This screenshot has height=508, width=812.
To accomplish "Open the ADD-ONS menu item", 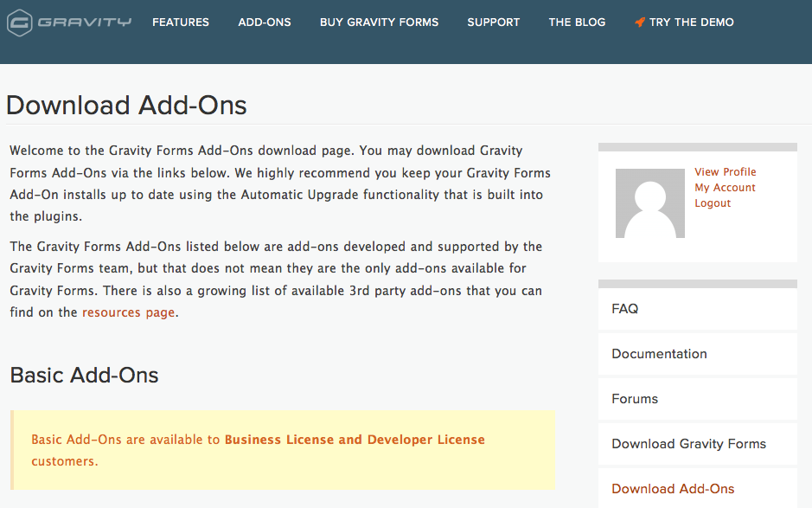I will (x=264, y=22).
